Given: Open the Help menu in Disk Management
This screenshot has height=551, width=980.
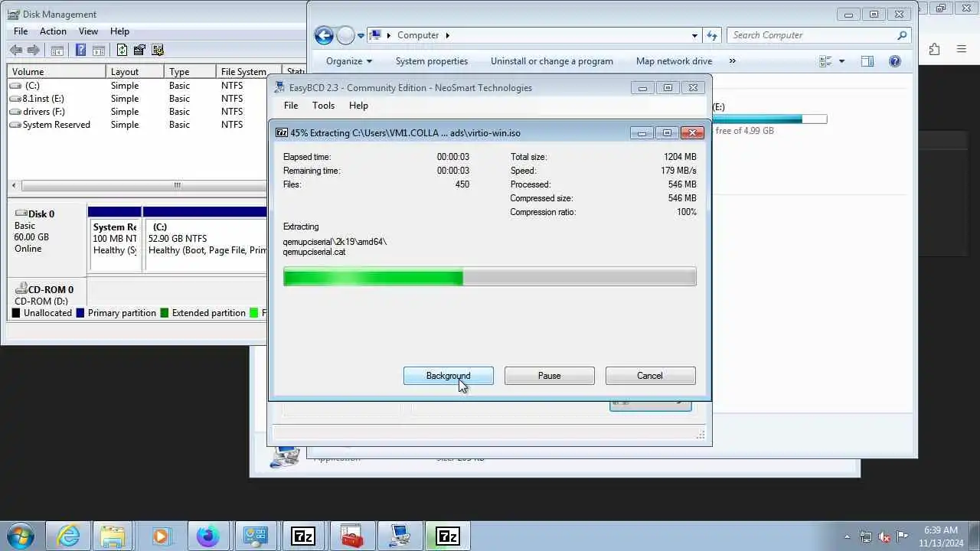Looking at the screenshot, I should (119, 31).
